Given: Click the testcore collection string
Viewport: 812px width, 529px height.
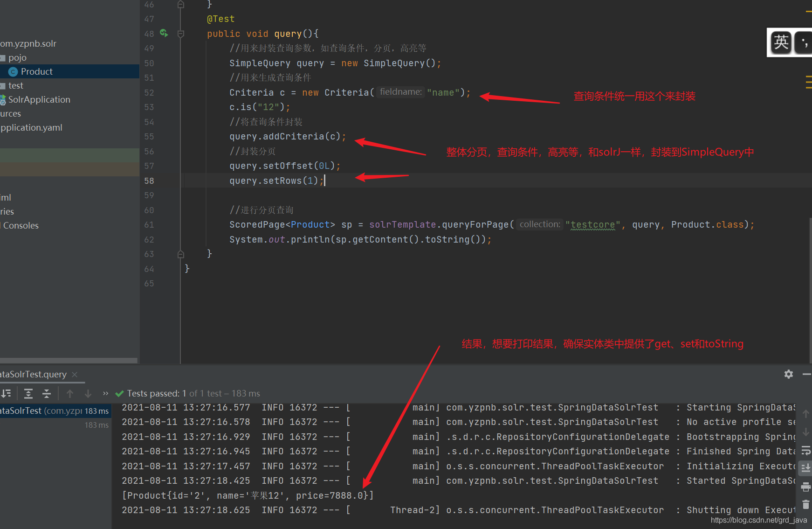Looking at the screenshot, I should click(x=593, y=225).
